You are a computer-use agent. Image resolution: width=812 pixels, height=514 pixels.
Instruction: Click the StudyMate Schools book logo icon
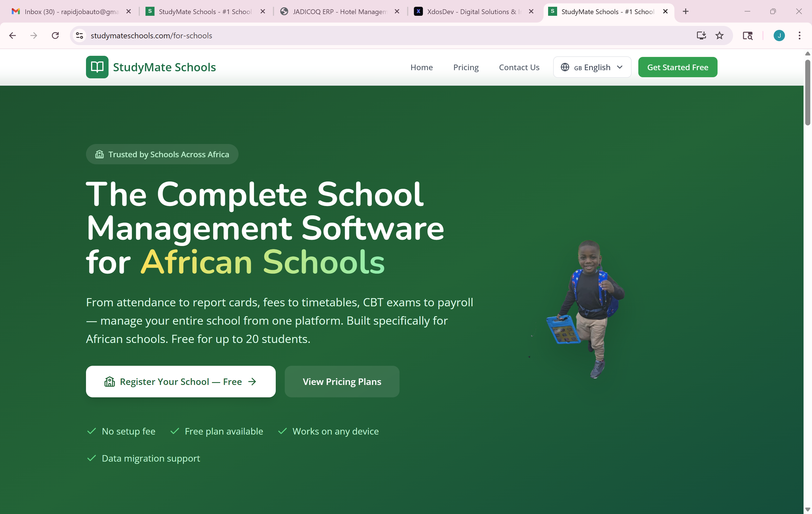pyautogui.click(x=97, y=67)
